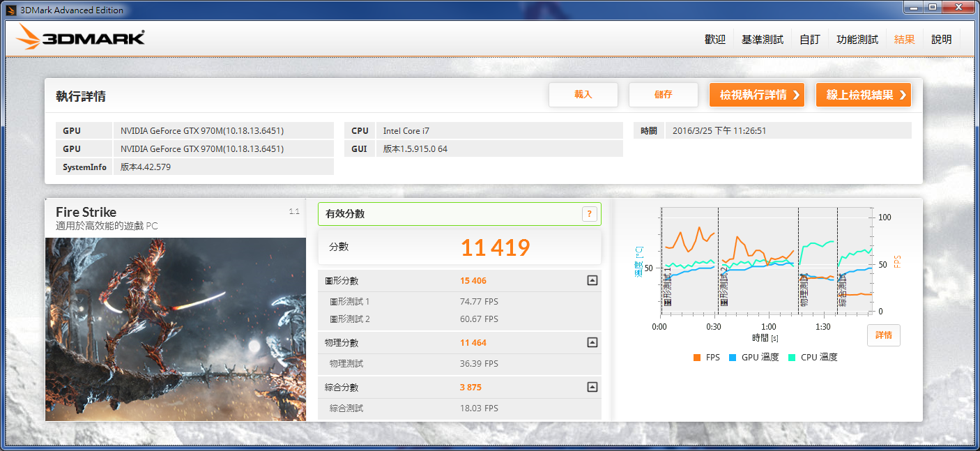Click the 綜合測試 row label

click(x=346, y=408)
